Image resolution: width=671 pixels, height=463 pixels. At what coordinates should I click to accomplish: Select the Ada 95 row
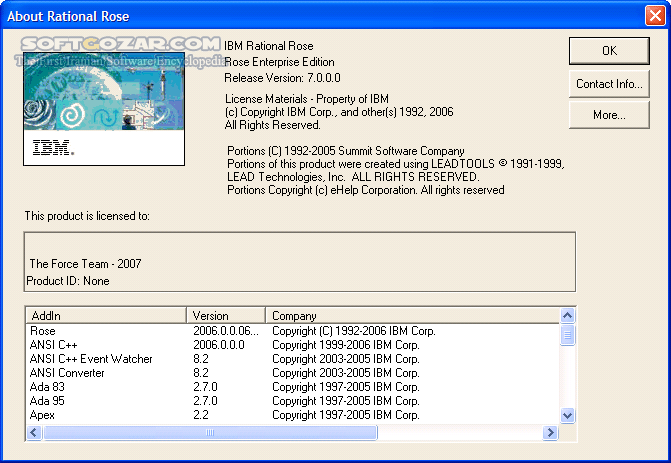pyautogui.click(x=293, y=401)
